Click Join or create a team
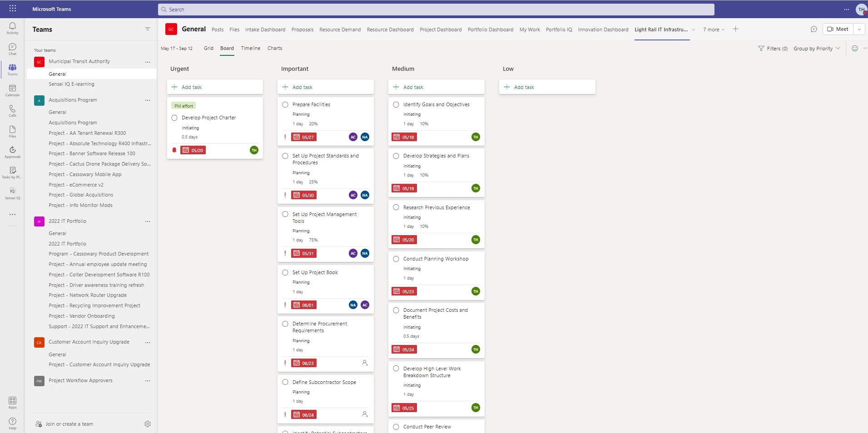 [x=64, y=424]
